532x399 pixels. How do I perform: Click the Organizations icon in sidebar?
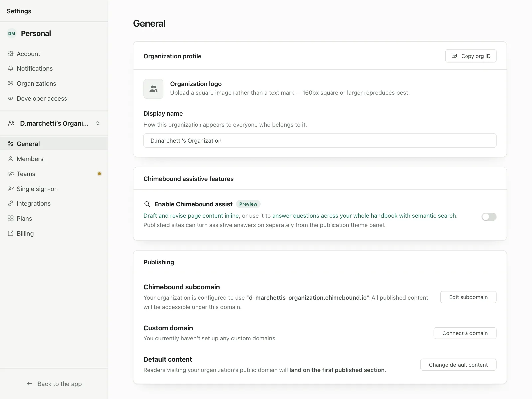pyautogui.click(x=11, y=83)
